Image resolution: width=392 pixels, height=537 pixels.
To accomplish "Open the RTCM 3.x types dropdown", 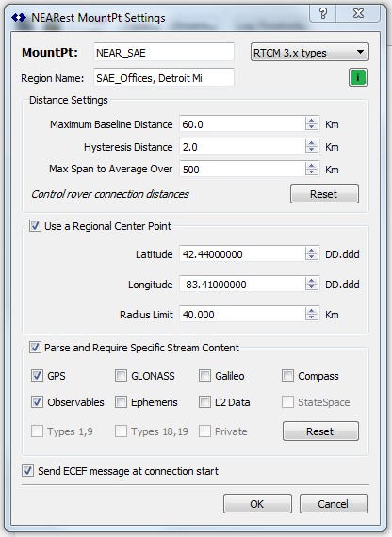I will tap(309, 52).
